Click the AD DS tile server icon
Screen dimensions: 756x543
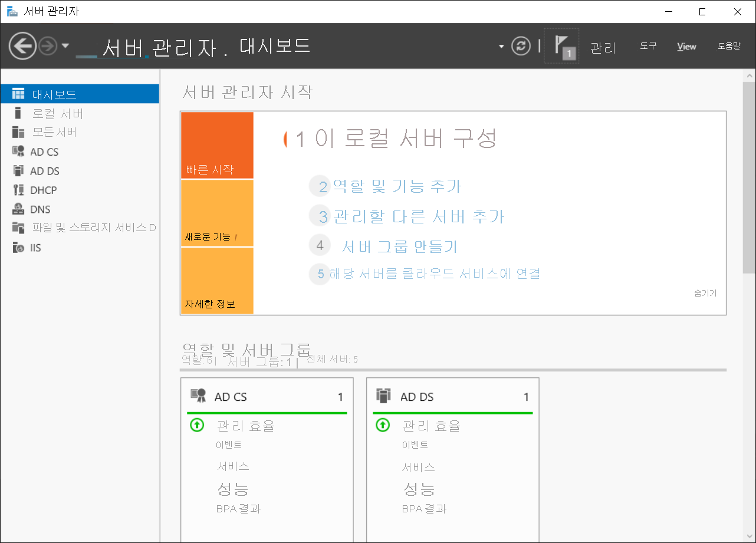point(384,395)
